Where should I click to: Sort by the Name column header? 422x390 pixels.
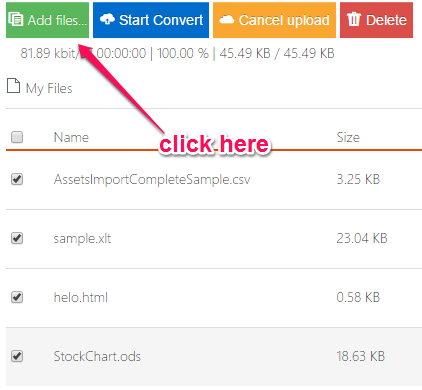(71, 137)
